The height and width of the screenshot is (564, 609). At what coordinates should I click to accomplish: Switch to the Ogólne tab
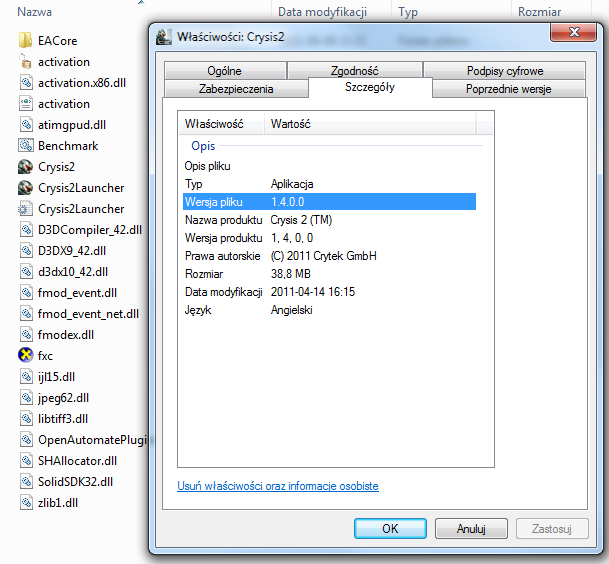point(225,71)
